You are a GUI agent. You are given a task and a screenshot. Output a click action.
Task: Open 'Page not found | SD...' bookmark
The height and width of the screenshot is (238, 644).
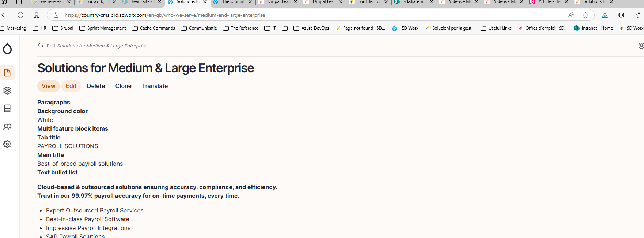[x=360, y=28]
